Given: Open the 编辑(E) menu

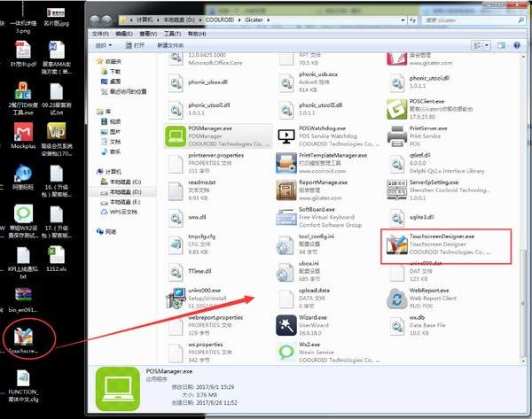Looking at the screenshot, I should click(124, 34).
